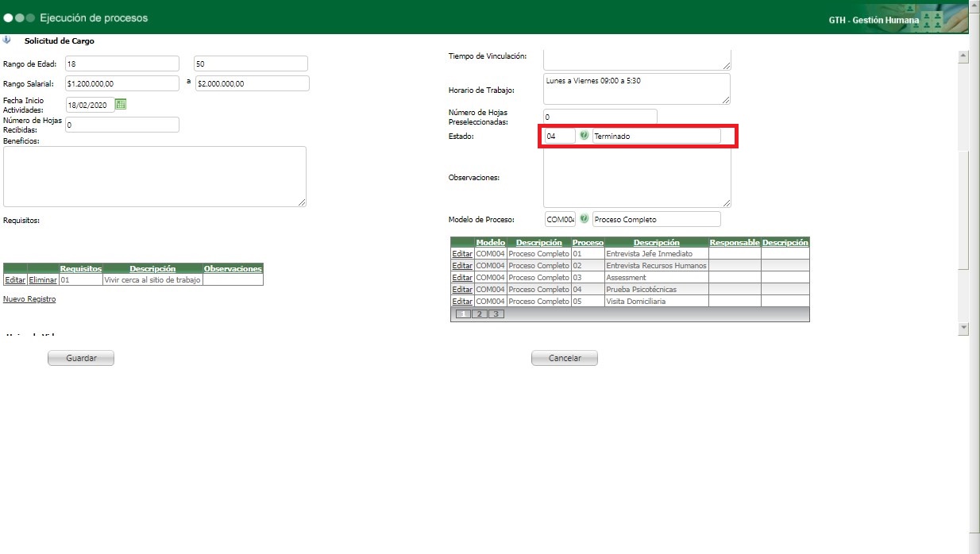Open the Nuevo Registro link
Image resolution: width=980 pixels, height=554 pixels.
pos(29,299)
